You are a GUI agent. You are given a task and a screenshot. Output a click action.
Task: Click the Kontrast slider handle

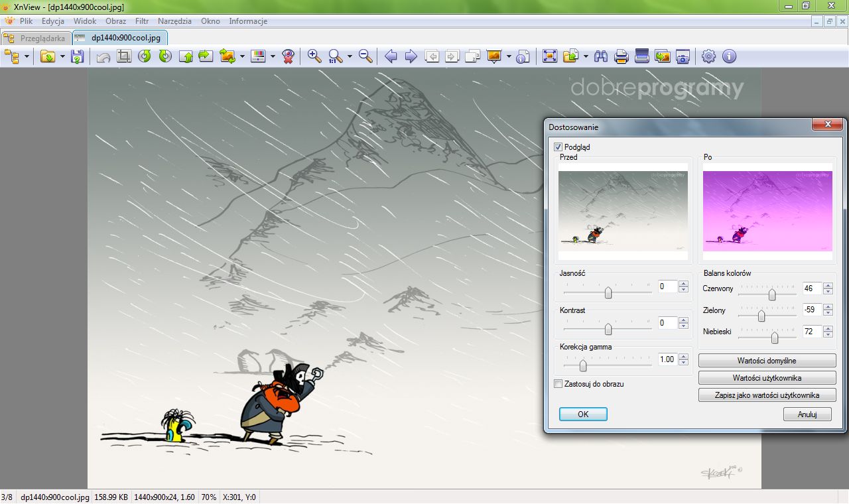pyautogui.click(x=608, y=329)
